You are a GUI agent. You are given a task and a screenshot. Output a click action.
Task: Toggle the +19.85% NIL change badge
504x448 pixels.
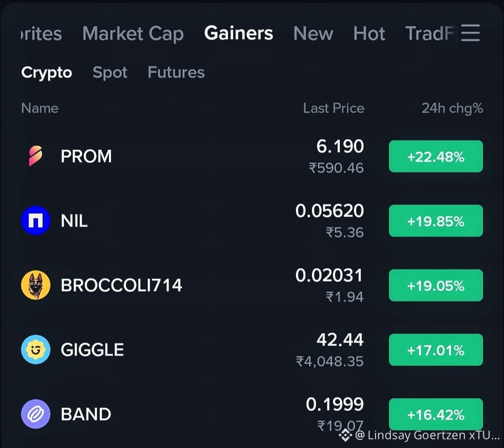coord(436,221)
